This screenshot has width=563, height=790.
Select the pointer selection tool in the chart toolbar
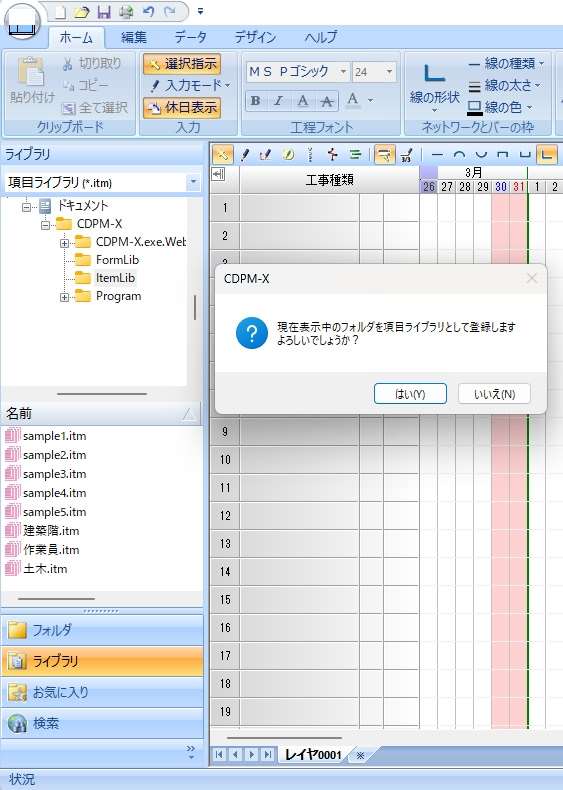(x=222, y=154)
